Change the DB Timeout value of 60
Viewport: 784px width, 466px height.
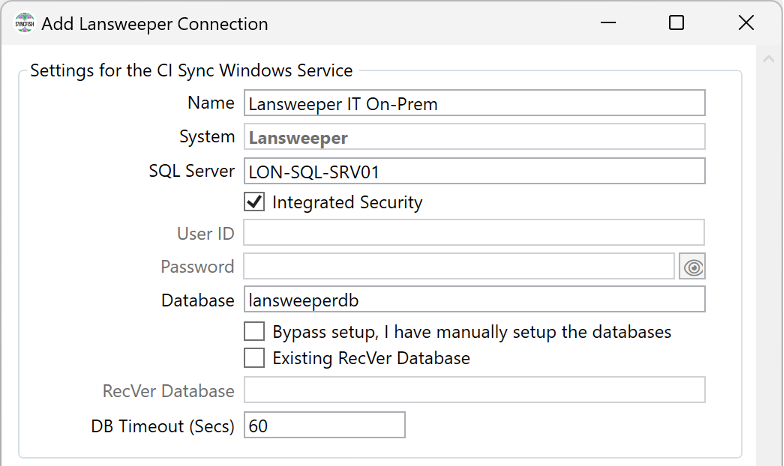coord(324,425)
